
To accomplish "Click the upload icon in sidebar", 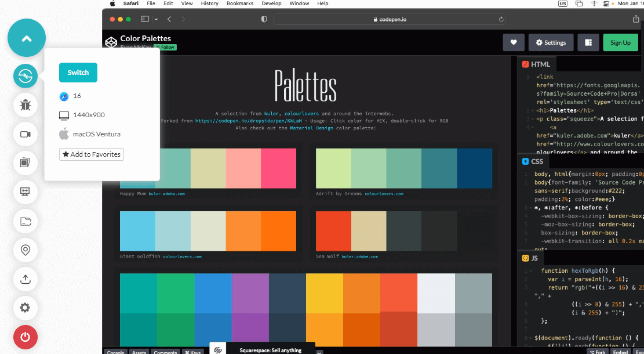I will [x=26, y=279].
